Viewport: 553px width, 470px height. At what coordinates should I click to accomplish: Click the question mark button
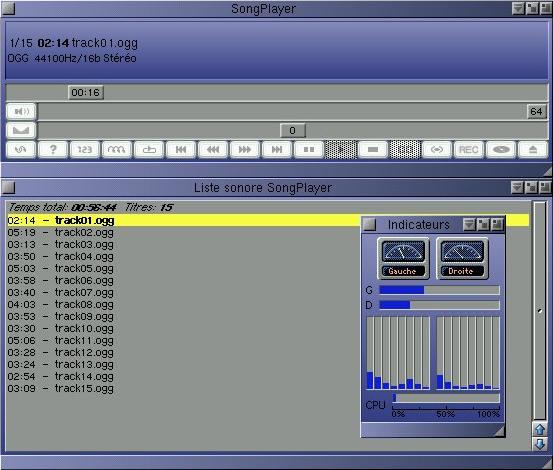[53, 149]
